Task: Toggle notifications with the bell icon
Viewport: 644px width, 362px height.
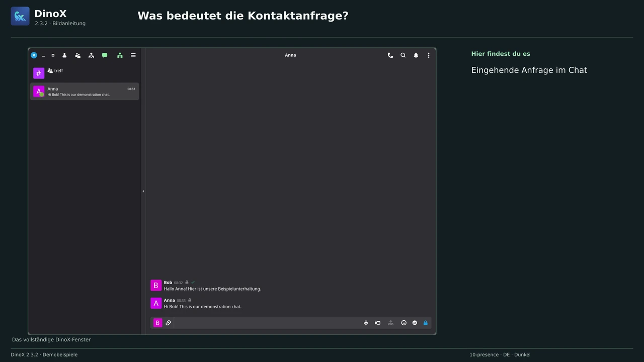Action: (x=416, y=55)
